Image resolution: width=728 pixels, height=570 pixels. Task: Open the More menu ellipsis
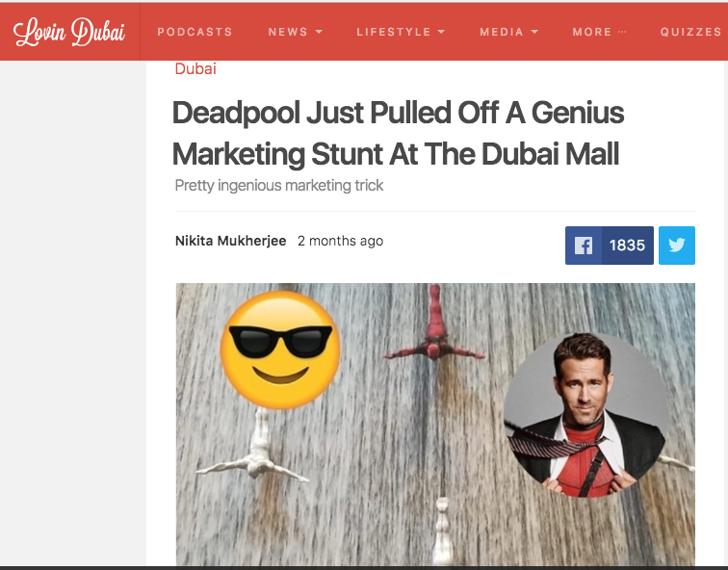tap(622, 32)
